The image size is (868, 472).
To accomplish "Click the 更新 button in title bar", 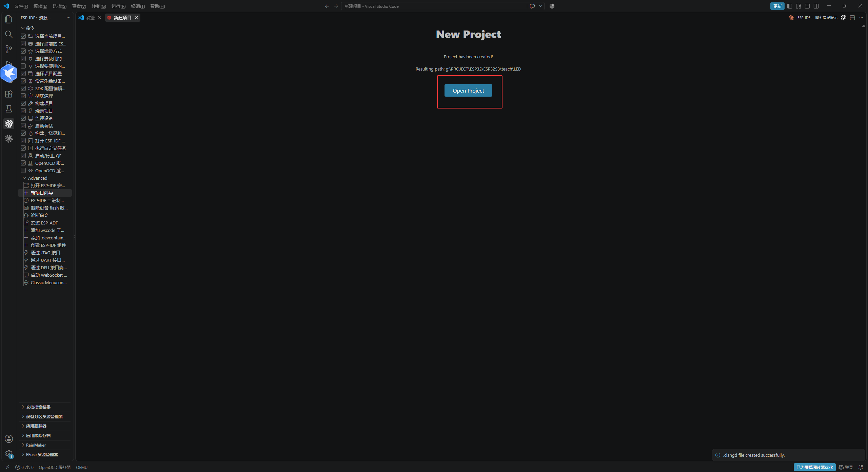I will click(x=777, y=6).
